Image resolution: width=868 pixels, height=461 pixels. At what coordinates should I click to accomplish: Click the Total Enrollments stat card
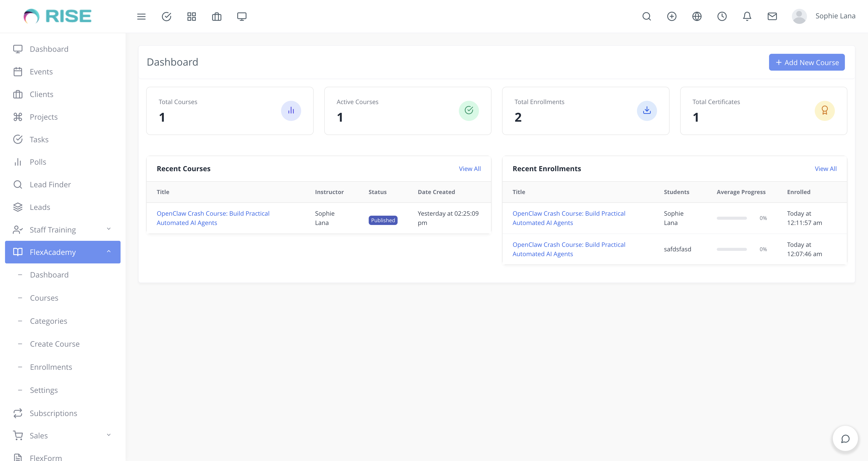585,111
